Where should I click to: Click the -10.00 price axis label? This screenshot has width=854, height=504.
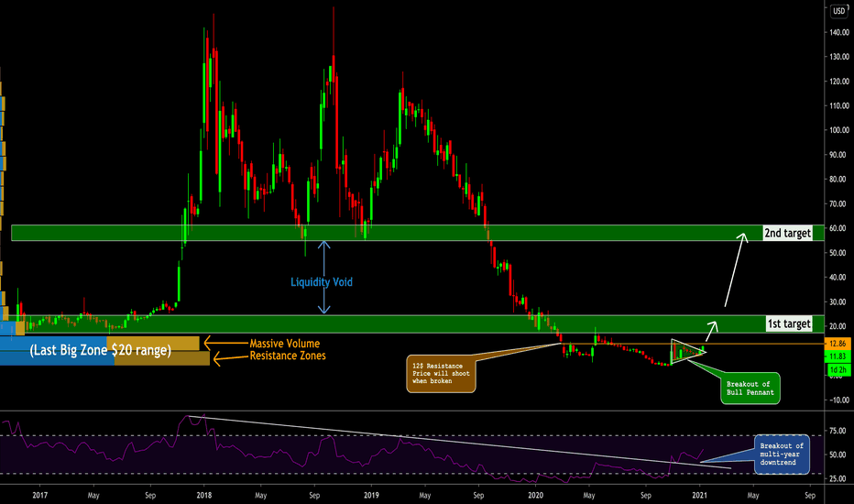pos(839,400)
